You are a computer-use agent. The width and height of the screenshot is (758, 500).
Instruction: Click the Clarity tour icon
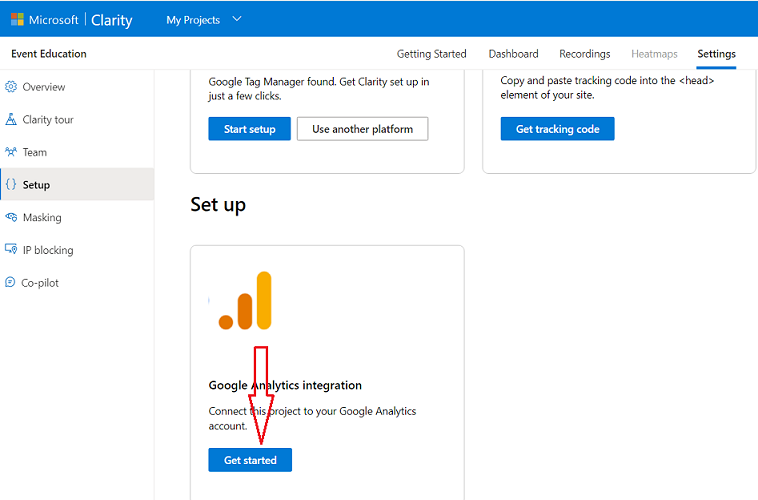[x=11, y=119]
